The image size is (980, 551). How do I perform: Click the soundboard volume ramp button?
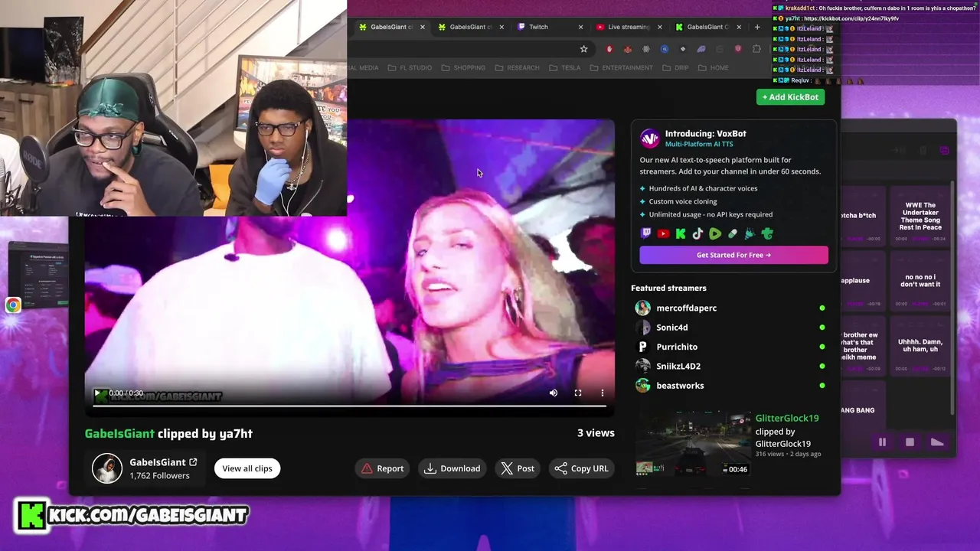937,442
